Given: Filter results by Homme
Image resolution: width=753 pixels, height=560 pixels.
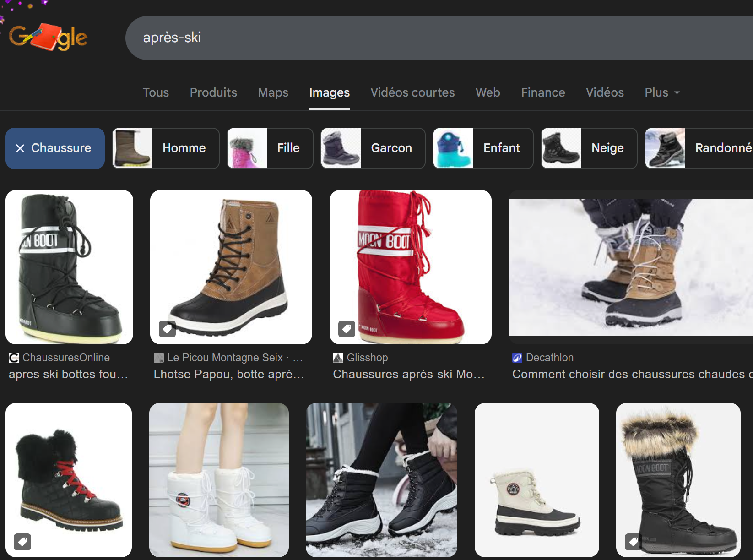Looking at the screenshot, I should click(166, 148).
